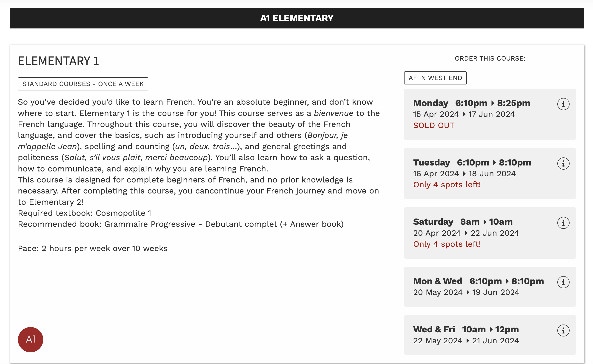The width and height of the screenshot is (593, 364).
Task: Click Standard Courses - Once a Week tag
Action: [83, 84]
